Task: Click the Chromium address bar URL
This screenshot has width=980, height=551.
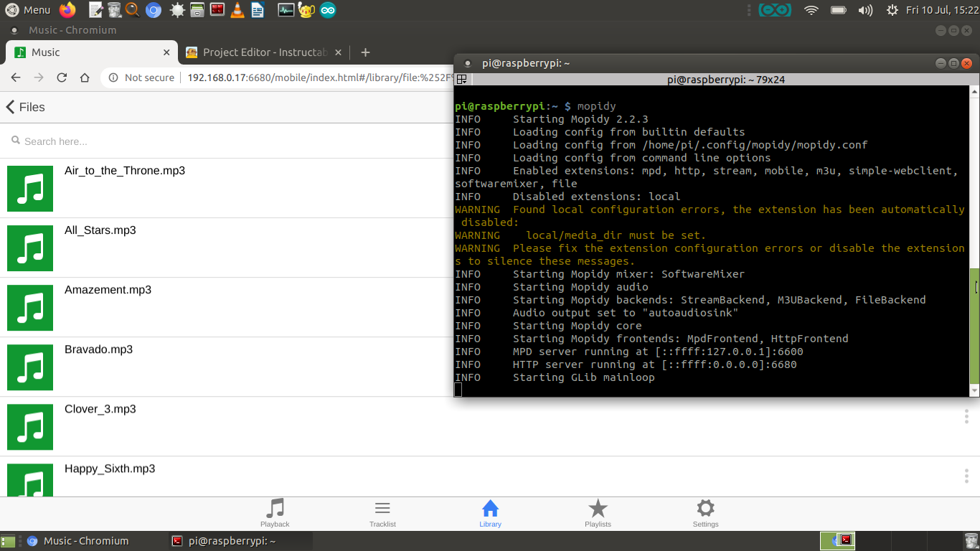Action: click(319, 77)
